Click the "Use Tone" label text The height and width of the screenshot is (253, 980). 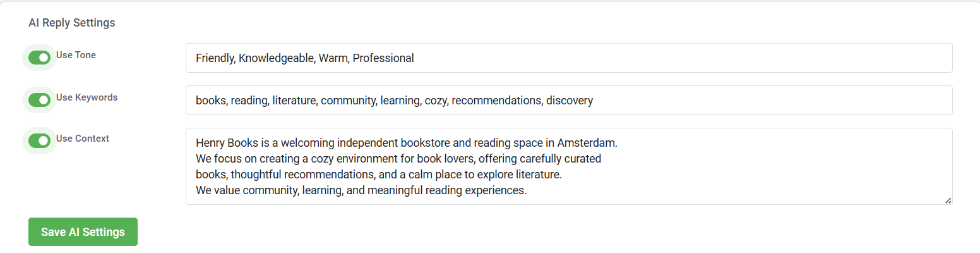point(76,55)
